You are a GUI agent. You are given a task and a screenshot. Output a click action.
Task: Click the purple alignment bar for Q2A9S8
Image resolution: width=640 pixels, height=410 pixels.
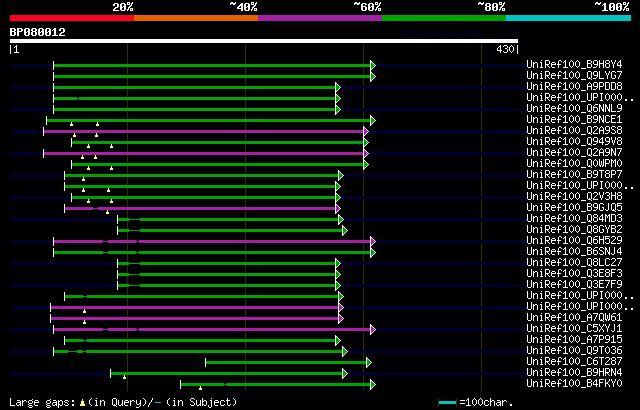[204, 131]
